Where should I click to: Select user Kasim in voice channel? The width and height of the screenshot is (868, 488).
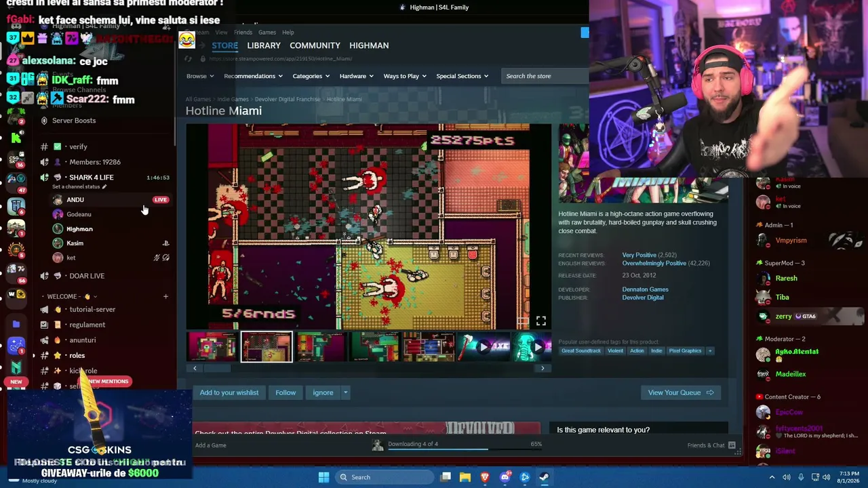tap(75, 243)
